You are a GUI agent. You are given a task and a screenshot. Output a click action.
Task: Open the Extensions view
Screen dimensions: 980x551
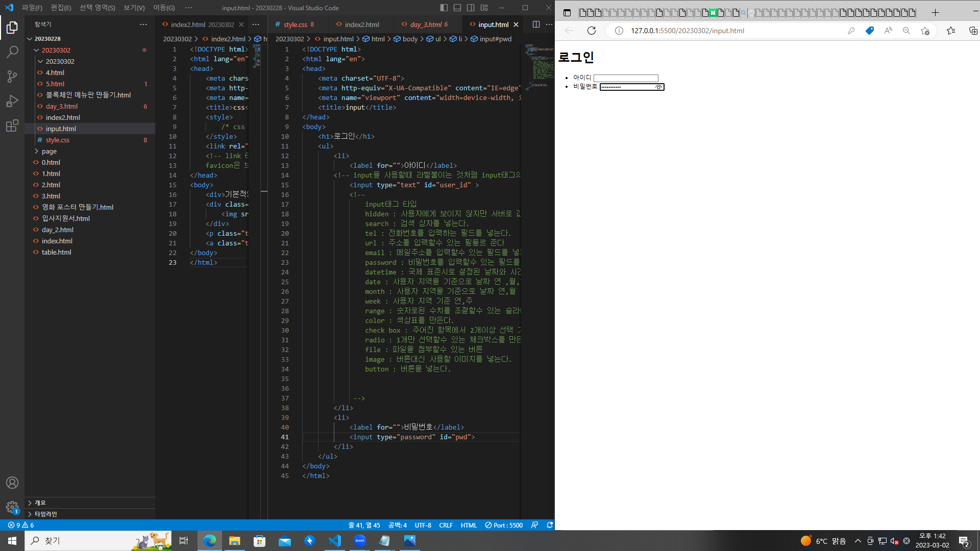(x=12, y=126)
